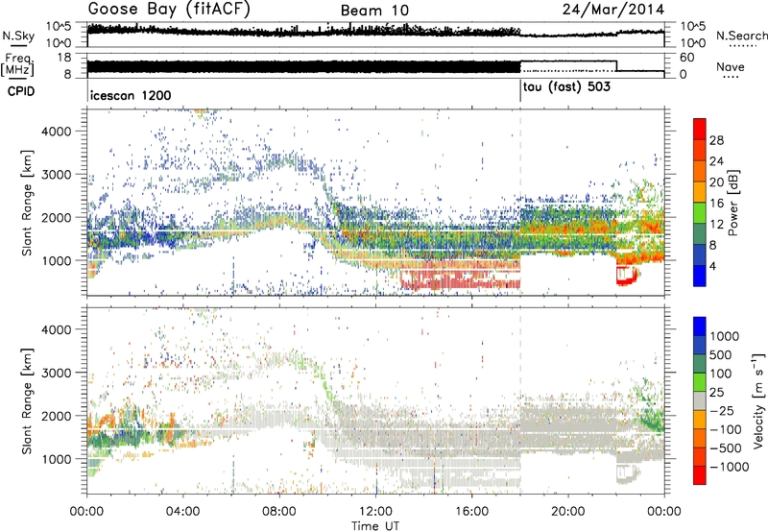Pick the blue top segment of Velocity colorbar
Viewport: 768px width, 532px height.
coord(700,326)
